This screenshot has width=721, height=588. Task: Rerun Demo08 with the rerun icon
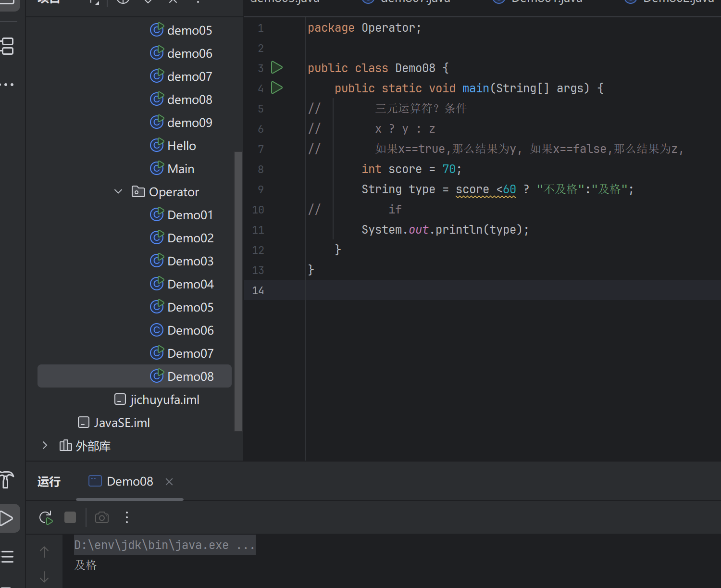46,518
